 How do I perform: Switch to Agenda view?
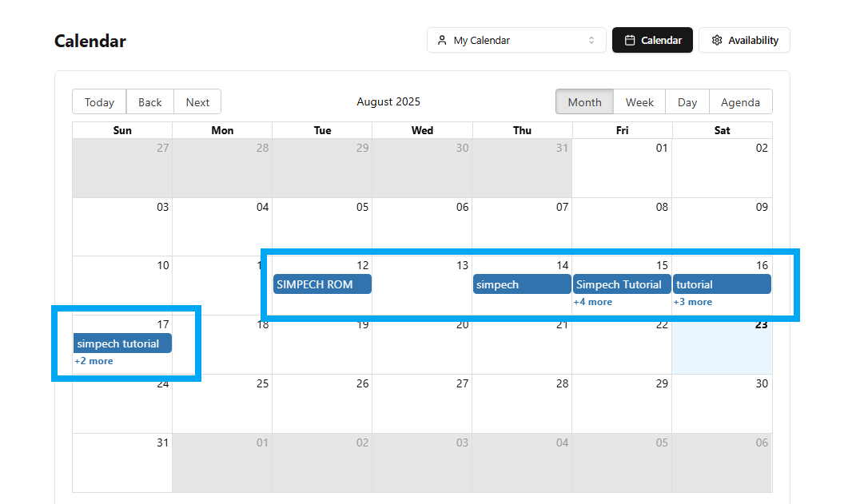tap(740, 102)
